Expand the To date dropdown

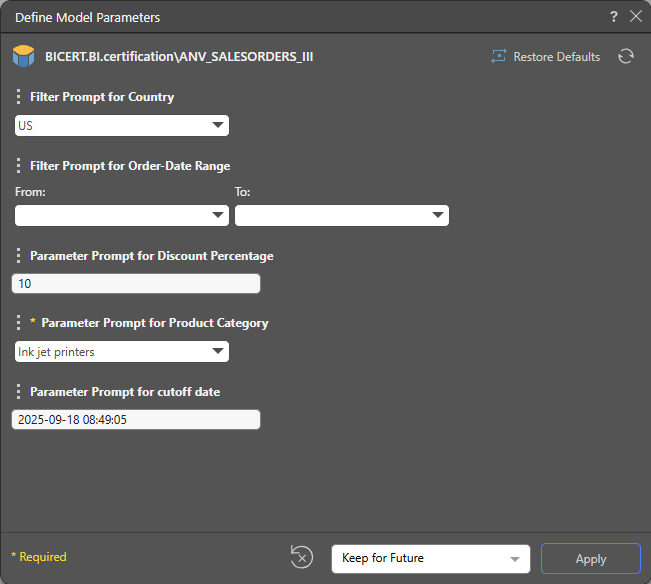(x=342, y=215)
